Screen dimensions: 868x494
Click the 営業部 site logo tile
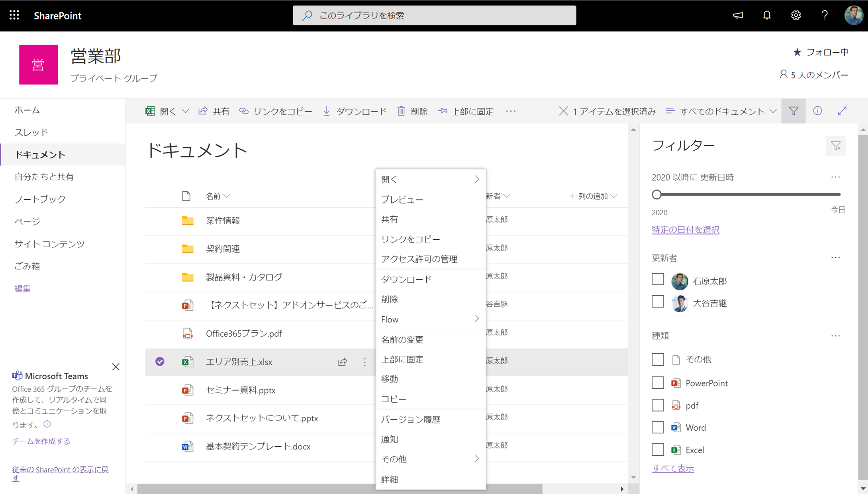tap(39, 65)
